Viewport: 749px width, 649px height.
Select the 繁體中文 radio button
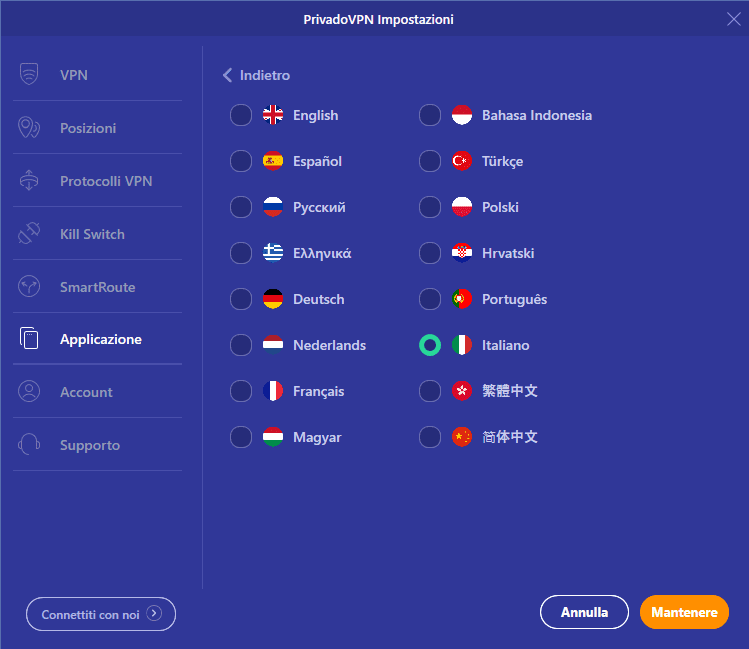(x=430, y=391)
